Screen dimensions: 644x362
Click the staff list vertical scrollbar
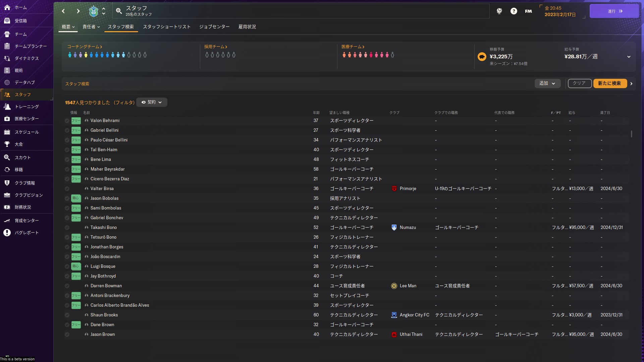click(632, 134)
